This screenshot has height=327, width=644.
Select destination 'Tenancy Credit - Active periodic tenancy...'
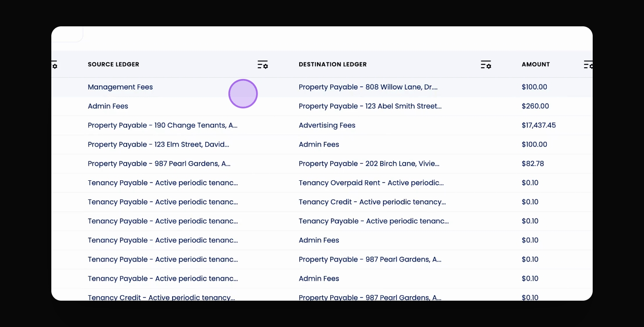(x=372, y=202)
